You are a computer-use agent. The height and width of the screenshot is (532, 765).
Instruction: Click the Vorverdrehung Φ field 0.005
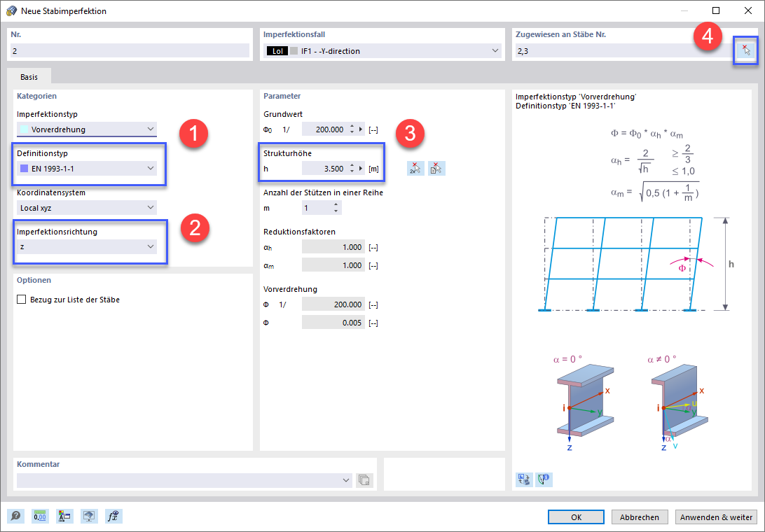[333, 323]
